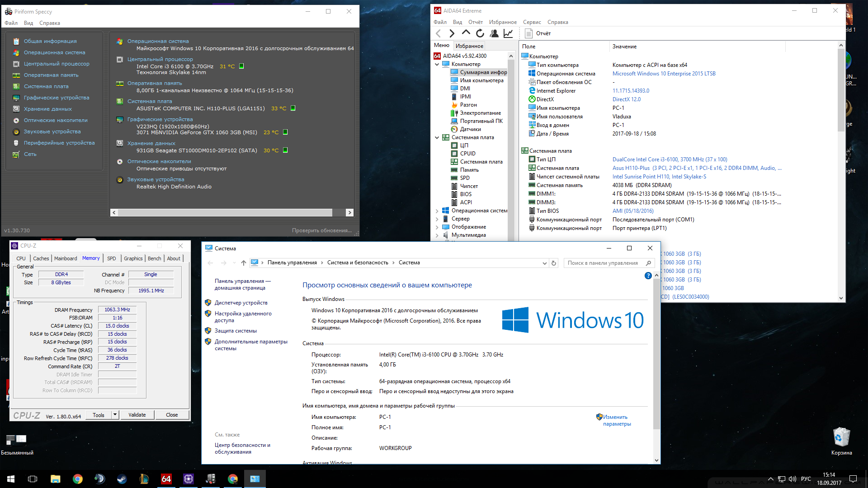Open Steam from the taskbar
This screenshot has width=868, height=488.
[x=122, y=479]
